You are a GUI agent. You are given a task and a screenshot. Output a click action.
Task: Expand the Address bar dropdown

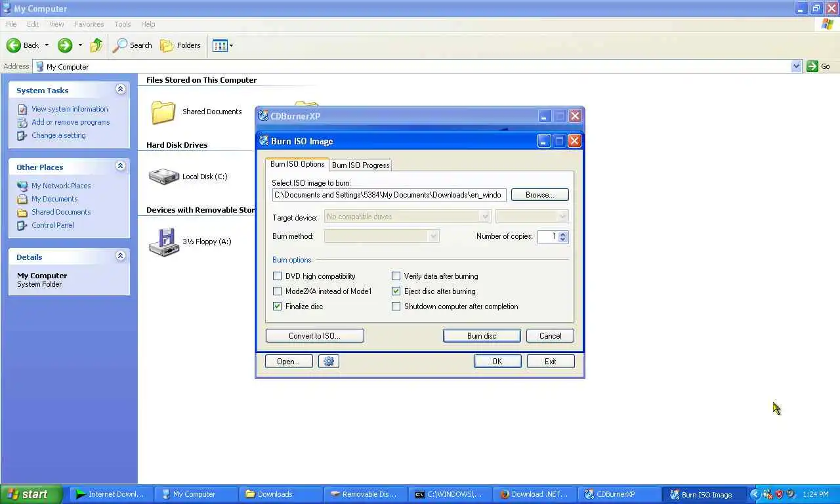tap(796, 66)
